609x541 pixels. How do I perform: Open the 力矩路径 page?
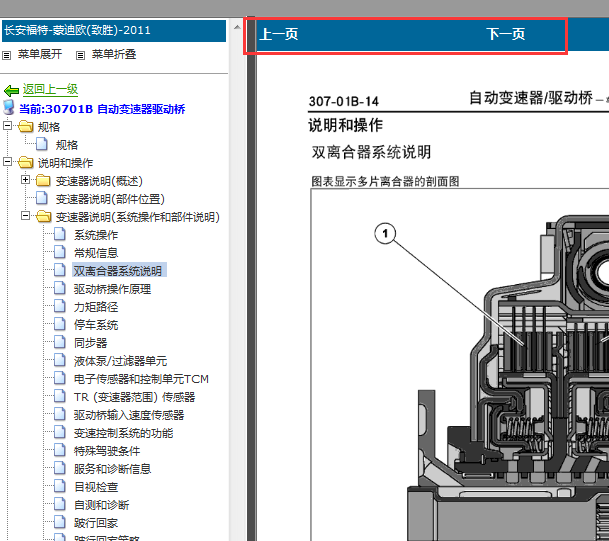96,307
